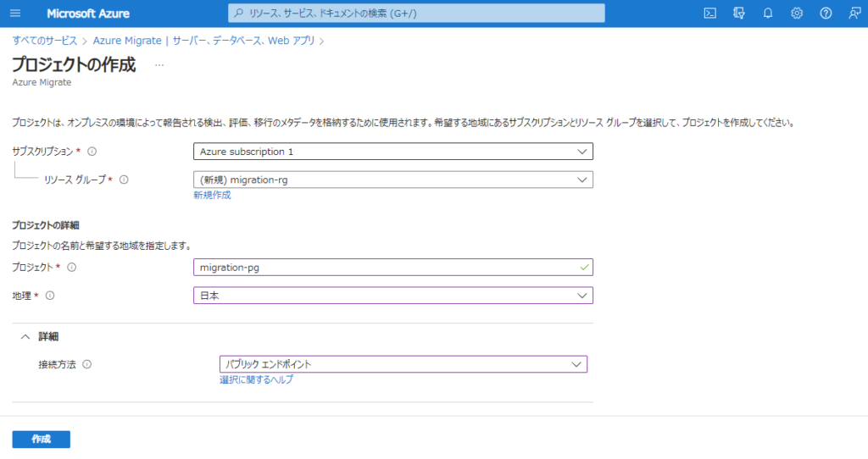The width and height of the screenshot is (868, 459).
Task: Show notifications bell panel
Action: click(768, 14)
